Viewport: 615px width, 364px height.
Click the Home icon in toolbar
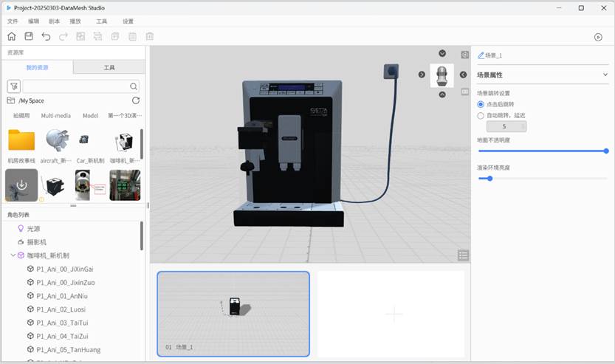(x=11, y=36)
